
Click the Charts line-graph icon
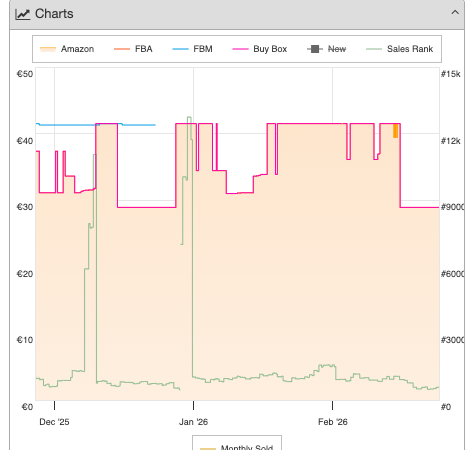[x=23, y=14]
